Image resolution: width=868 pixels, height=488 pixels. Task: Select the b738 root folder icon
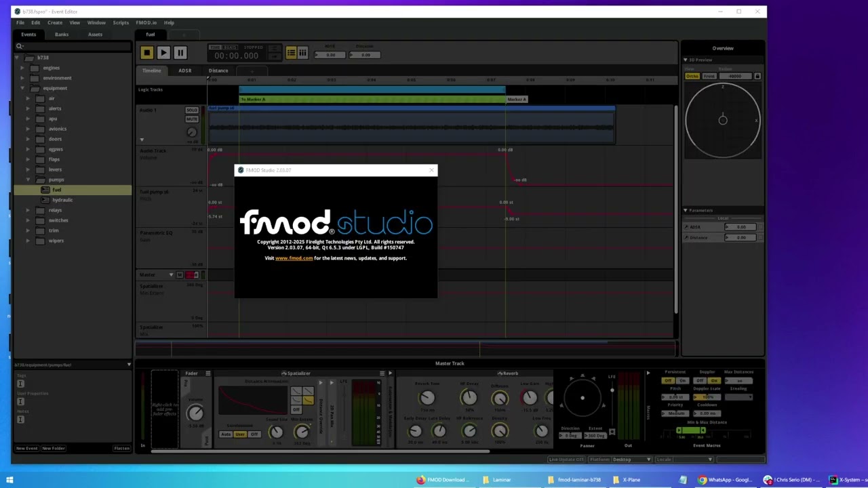pos(29,58)
